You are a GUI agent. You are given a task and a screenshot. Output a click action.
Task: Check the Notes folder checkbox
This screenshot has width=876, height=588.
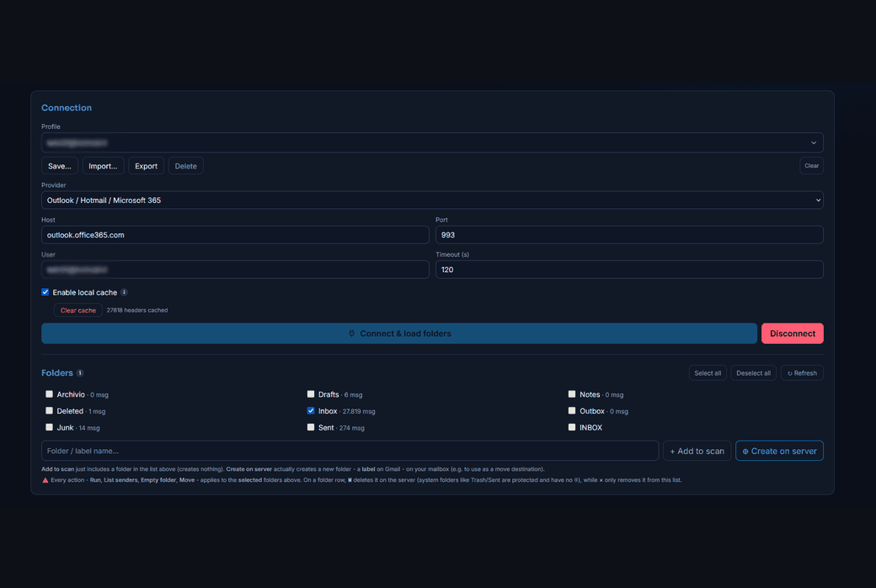pos(572,394)
